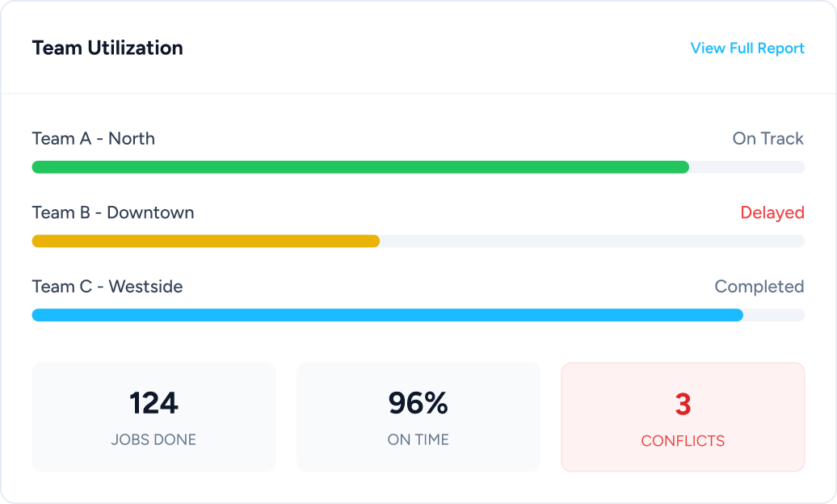This screenshot has height=504, width=837.
Task: Open the On Time stat card
Action: tap(418, 417)
